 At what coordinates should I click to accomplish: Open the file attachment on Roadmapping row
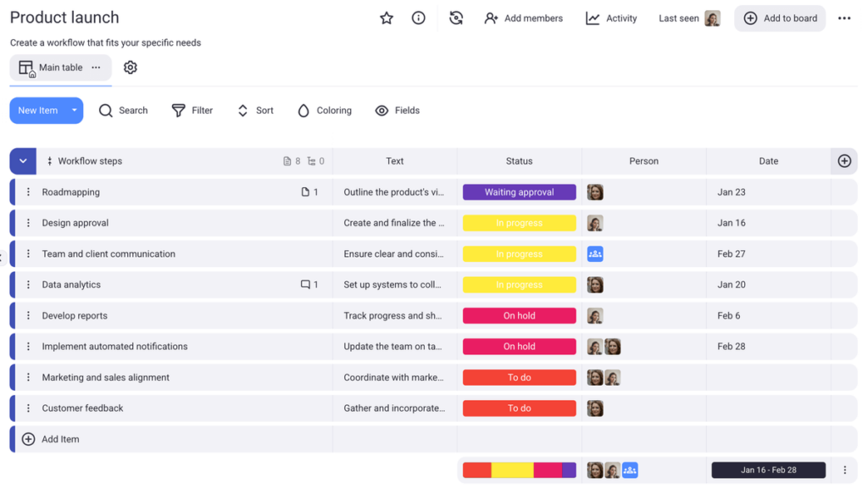(304, 192)
